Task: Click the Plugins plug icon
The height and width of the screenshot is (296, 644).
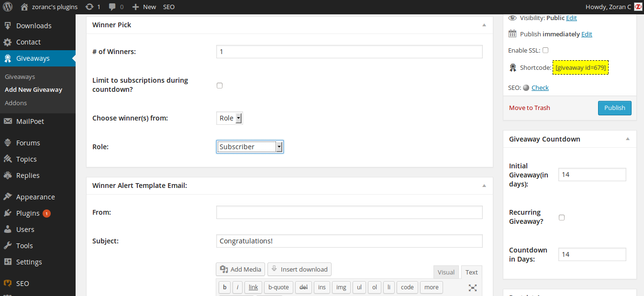Action: [8, 213]
